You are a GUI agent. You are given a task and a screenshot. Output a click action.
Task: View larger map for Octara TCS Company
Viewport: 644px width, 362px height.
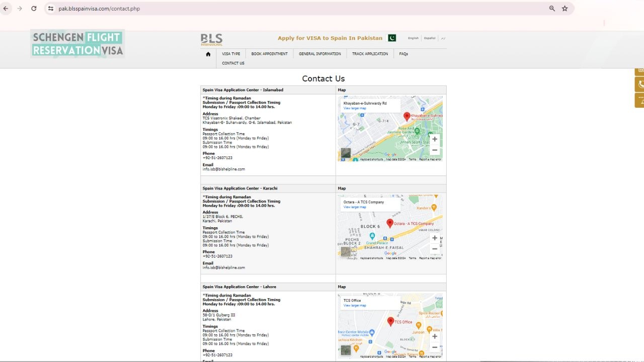(x=355, y=207)
